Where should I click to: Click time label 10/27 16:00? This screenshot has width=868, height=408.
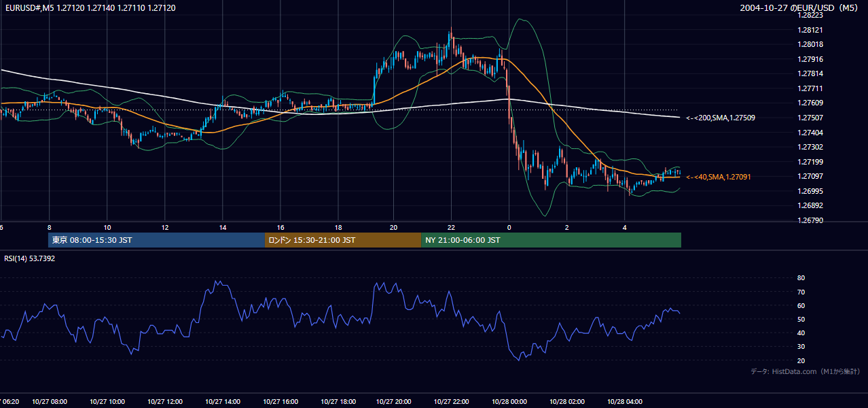pyautogui.click(x=281, y=402)
